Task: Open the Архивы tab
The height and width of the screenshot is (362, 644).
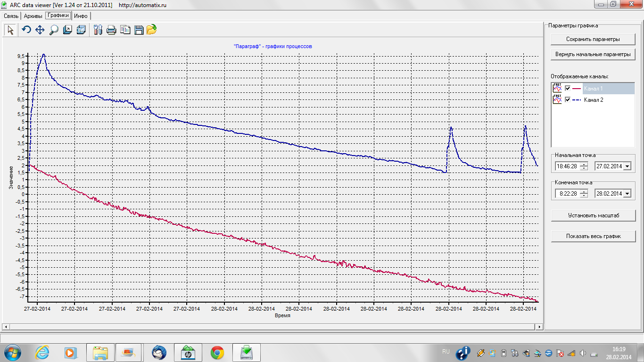Action: pyautogui.click(x=33, y=16)
